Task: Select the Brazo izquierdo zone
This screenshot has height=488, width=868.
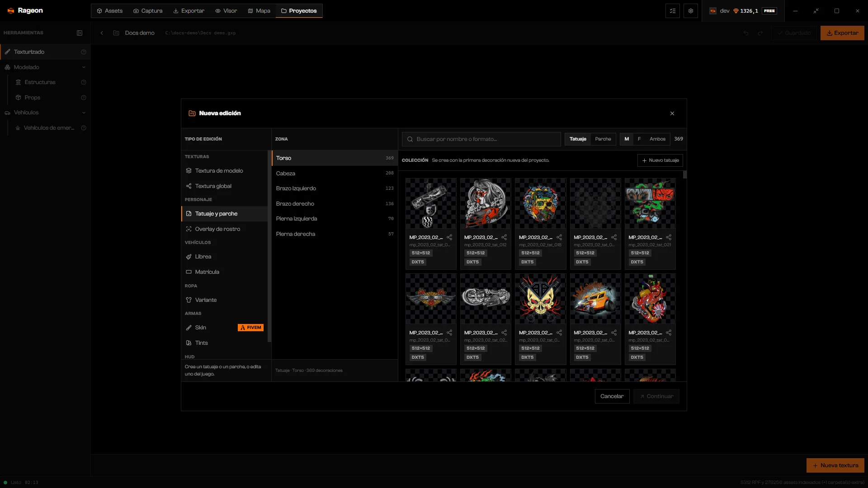Action: tap(335, 188)
